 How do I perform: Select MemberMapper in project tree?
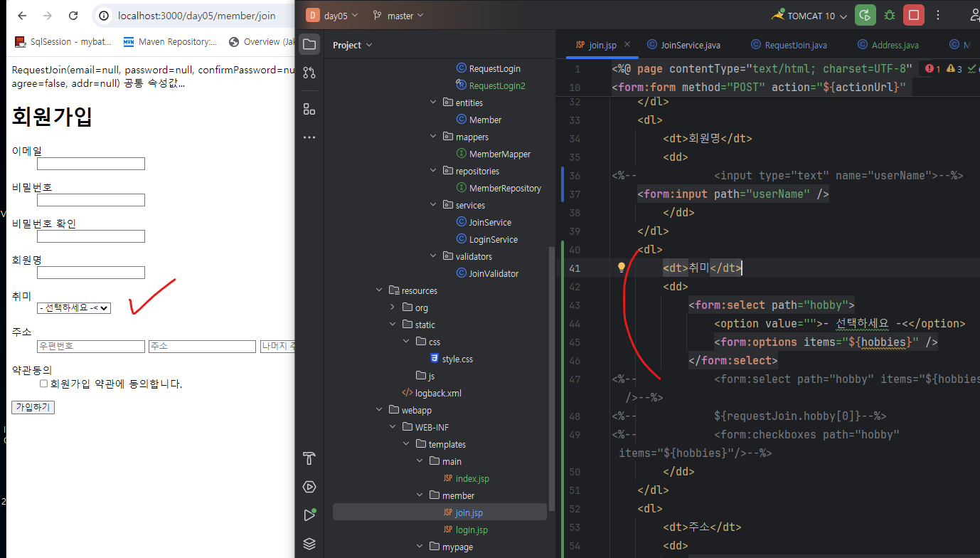click(x=500, y=154)
